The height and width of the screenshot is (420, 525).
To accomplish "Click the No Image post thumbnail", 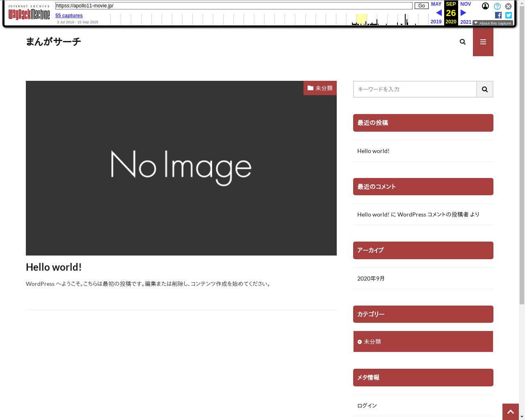I will coord(181,168).
